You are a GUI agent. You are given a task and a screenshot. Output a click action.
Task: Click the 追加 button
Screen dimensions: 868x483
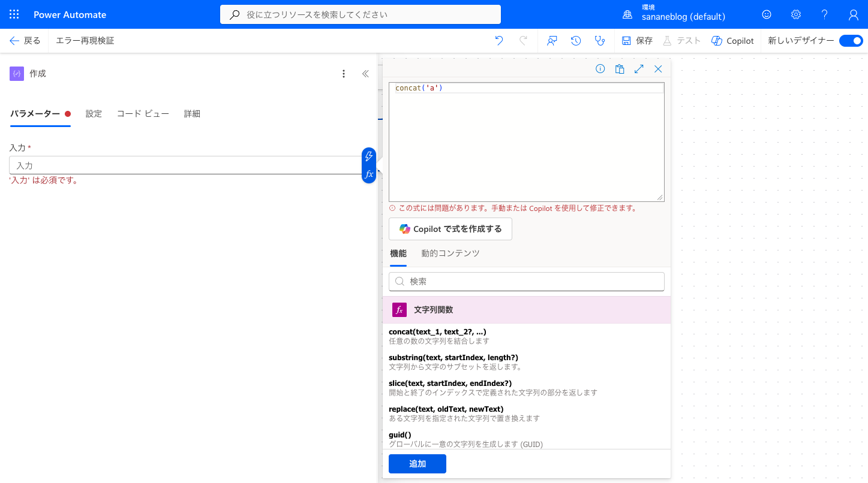(418, 464)
